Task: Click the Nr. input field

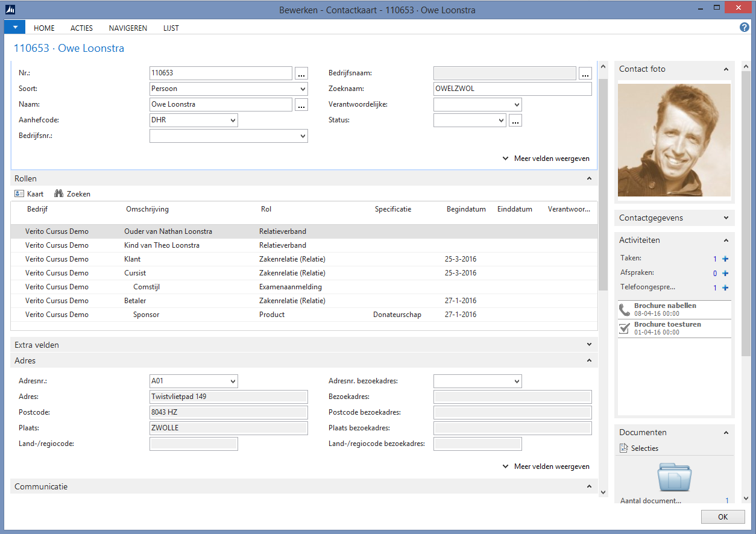Action: tap(221, 73)
